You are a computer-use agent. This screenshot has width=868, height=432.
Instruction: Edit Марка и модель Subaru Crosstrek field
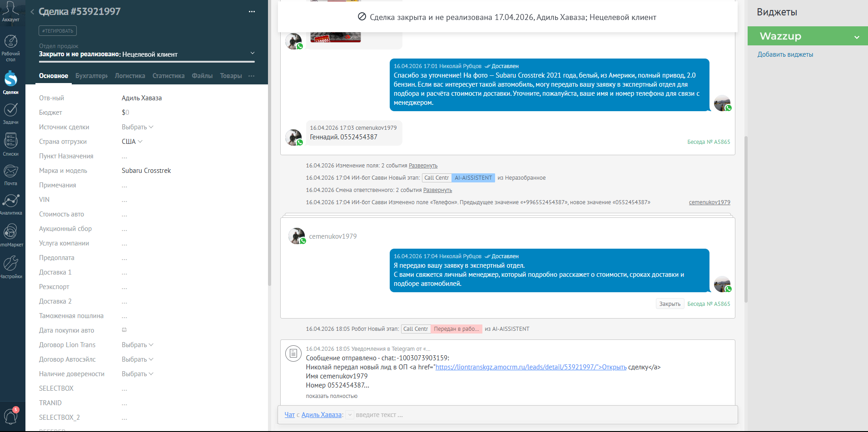(x=146, y=171)
